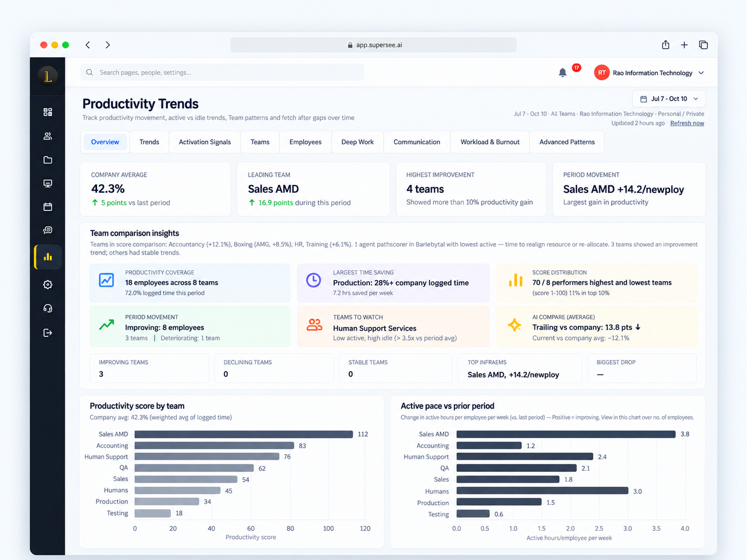The width and height of the screenshot is (747, 560).
Task: Click the "42.3%" company average value
Action: click(x=108, y=189)
